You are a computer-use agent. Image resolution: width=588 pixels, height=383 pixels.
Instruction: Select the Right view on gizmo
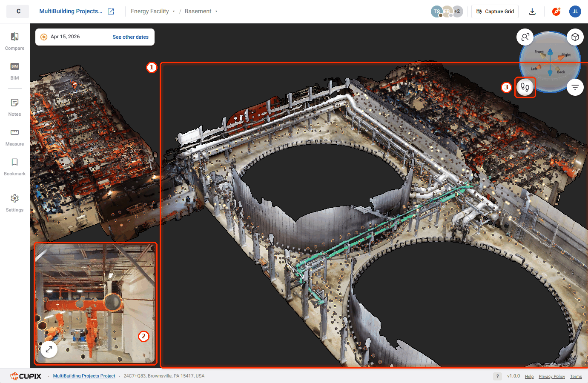point(566,55)
